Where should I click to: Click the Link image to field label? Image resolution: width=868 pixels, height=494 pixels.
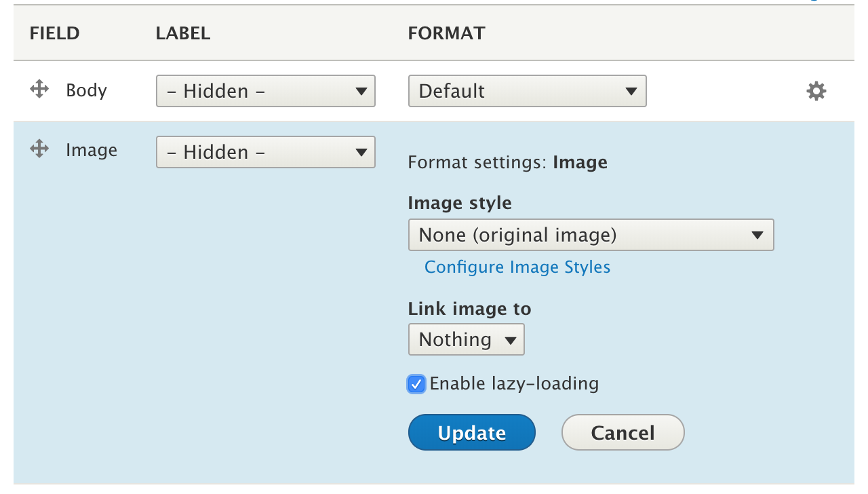click(469, 309)
